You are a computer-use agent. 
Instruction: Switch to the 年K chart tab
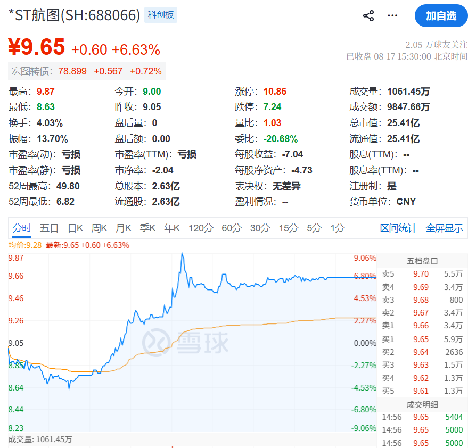(x=172, y=228)
